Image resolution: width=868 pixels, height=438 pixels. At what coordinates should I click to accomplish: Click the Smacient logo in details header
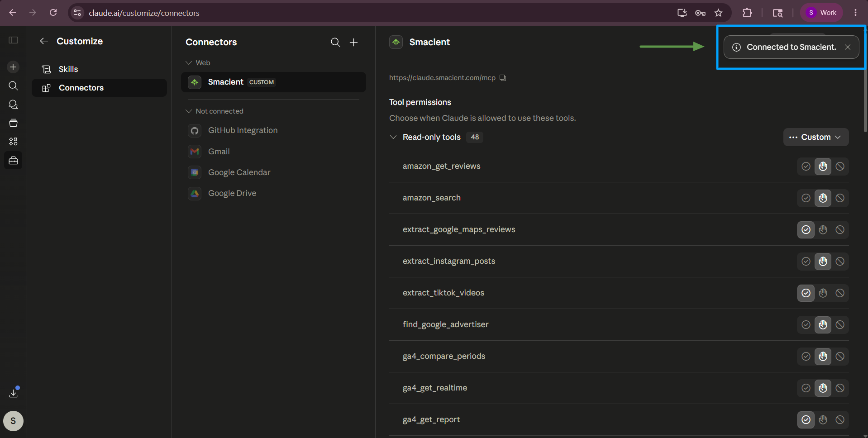point(396,42)
